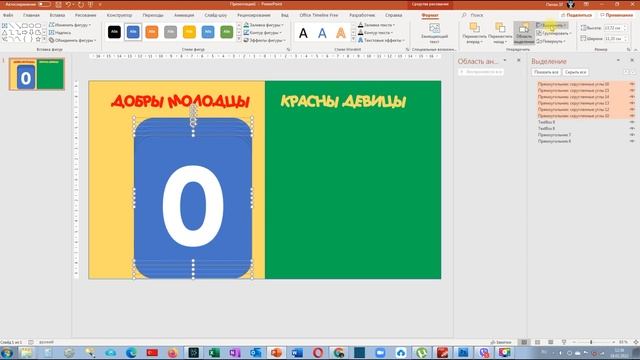Open the Эффекты фигуры effects menu

tap(264, 40)
